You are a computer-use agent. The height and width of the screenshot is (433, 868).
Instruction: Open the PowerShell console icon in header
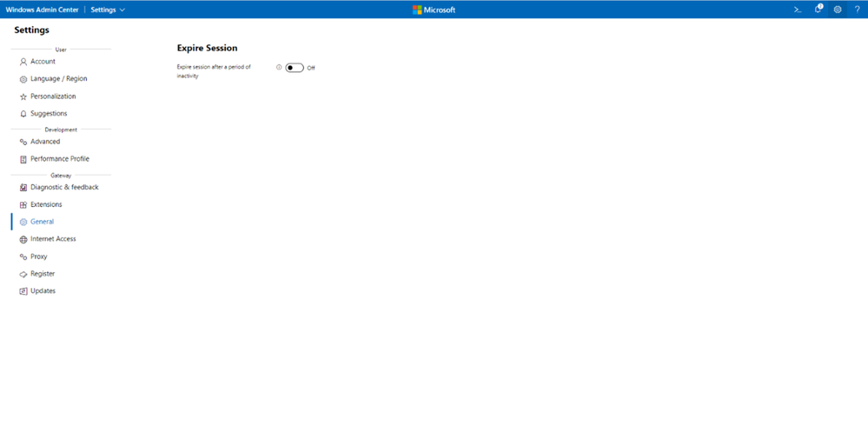click(x=798, y=10)
